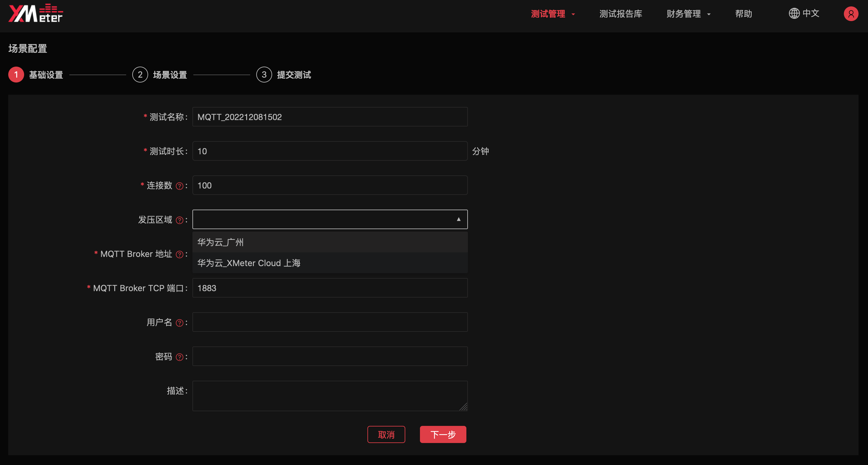Image resolution: width=868 pixels, height=465 pixels.
Task: Click the 分钟 unit label
Action: [x=480, y=151]
